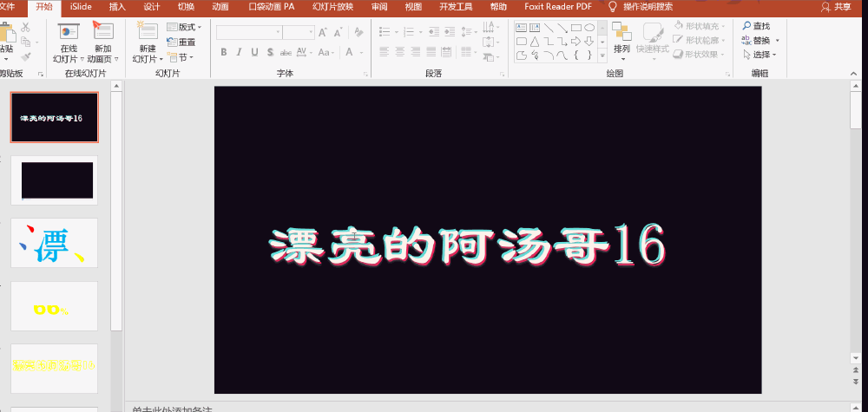The height and width of the screenshot is (412, 868).
Task: Switch to the 插入 insert tab
Action: [117, 7]
